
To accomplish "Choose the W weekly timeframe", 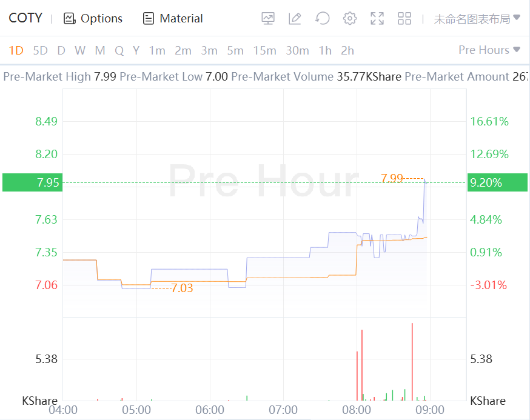I will click(80, 50).
